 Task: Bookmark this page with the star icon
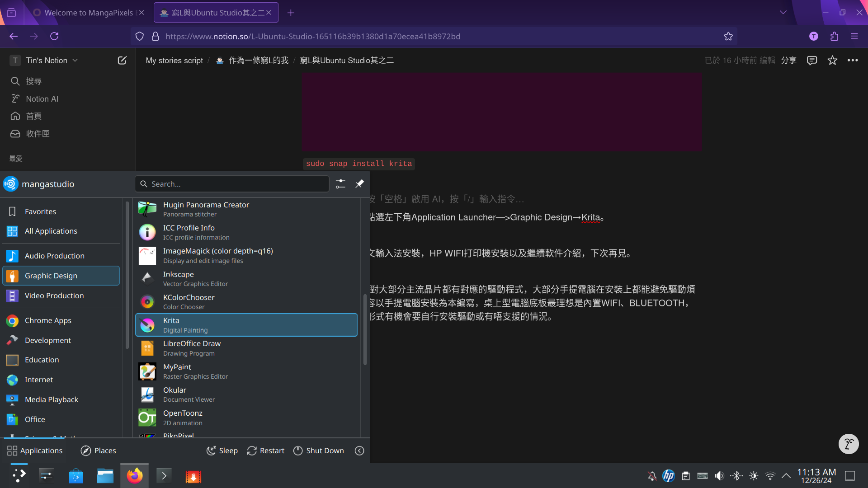(x=728, y=37)
